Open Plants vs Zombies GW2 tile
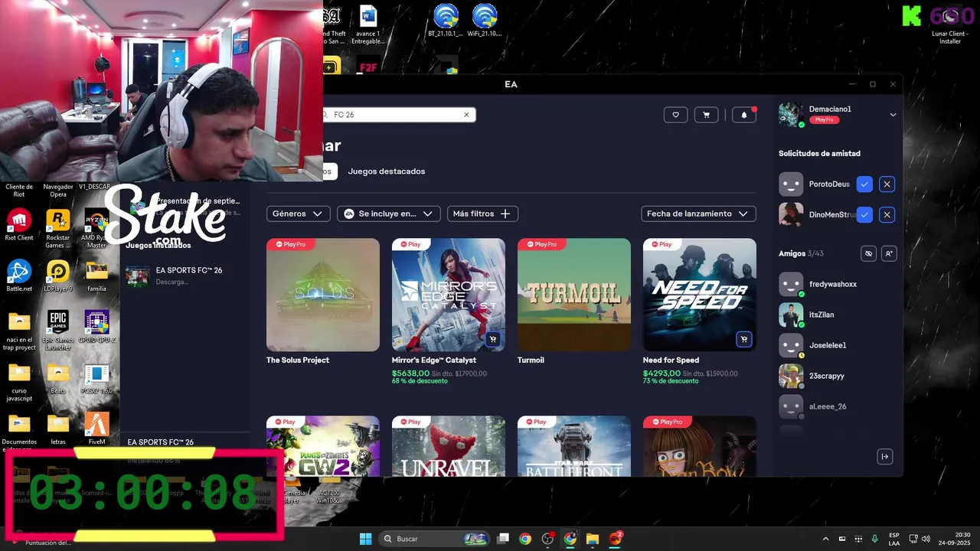 323,446
